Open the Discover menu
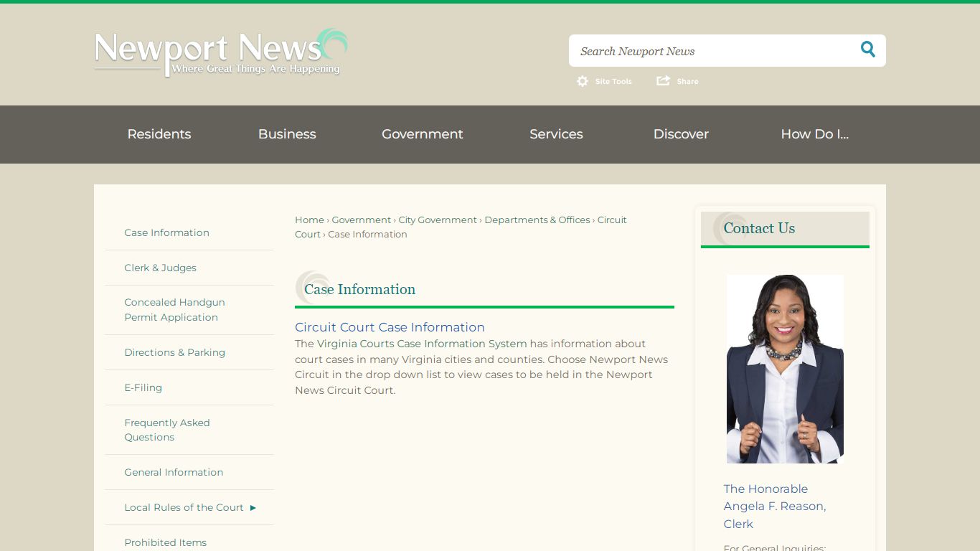 click(681, 134)
